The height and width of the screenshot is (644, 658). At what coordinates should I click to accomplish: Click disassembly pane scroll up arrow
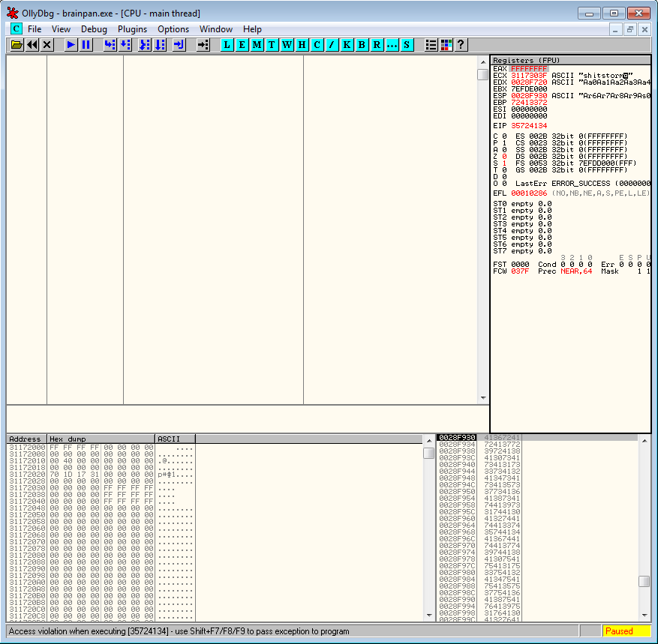pos(483,61)
